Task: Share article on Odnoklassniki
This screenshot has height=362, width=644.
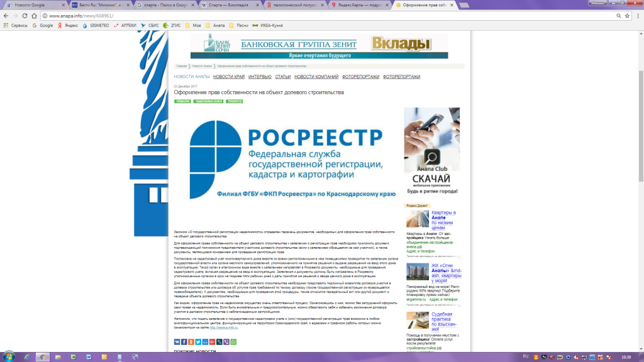Action: click(x=191, y=342)
